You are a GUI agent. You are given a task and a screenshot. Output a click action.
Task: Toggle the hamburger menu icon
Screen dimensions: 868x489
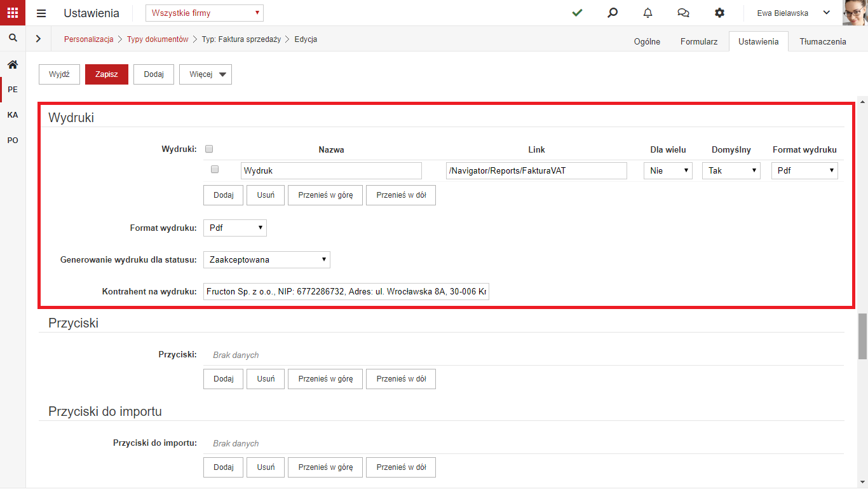(x=41, y=13)
